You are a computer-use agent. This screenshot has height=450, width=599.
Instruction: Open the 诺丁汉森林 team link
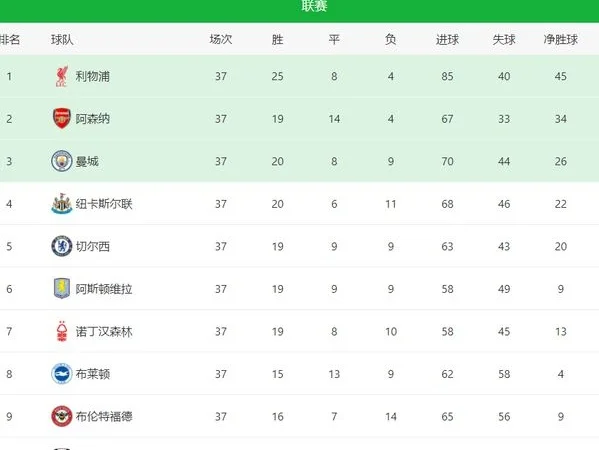pyautogui.click(x=104, y=332)
